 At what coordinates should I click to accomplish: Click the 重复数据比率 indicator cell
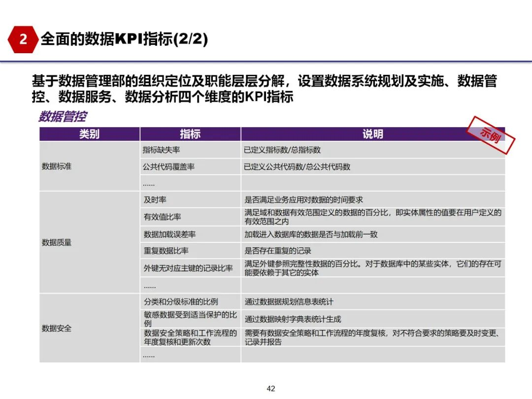click(x=190, y=251)
